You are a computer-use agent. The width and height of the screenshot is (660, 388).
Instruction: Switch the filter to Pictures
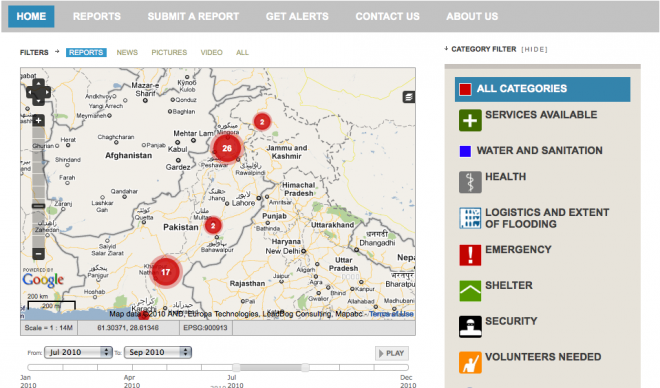pos(169,52)
